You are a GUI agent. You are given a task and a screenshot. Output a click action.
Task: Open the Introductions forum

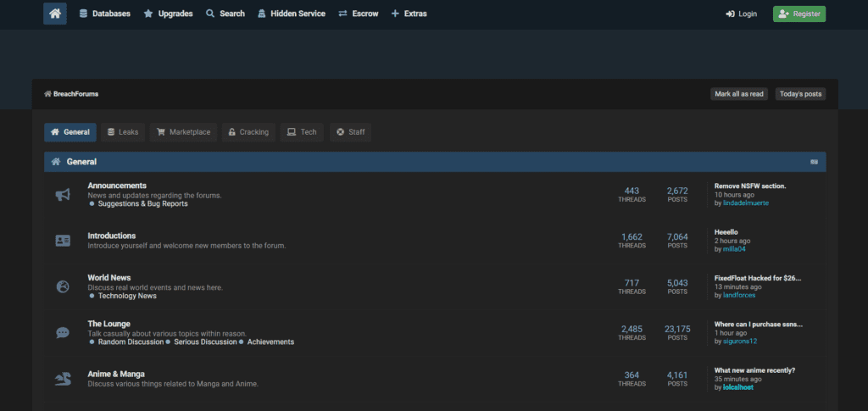coord(111,236)
